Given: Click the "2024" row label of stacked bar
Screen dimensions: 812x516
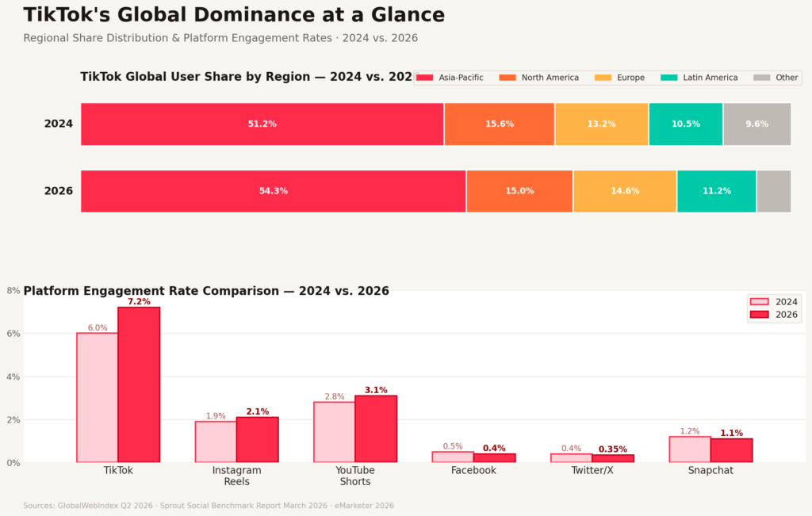Looking at the screenshot, I should (59, 124).
